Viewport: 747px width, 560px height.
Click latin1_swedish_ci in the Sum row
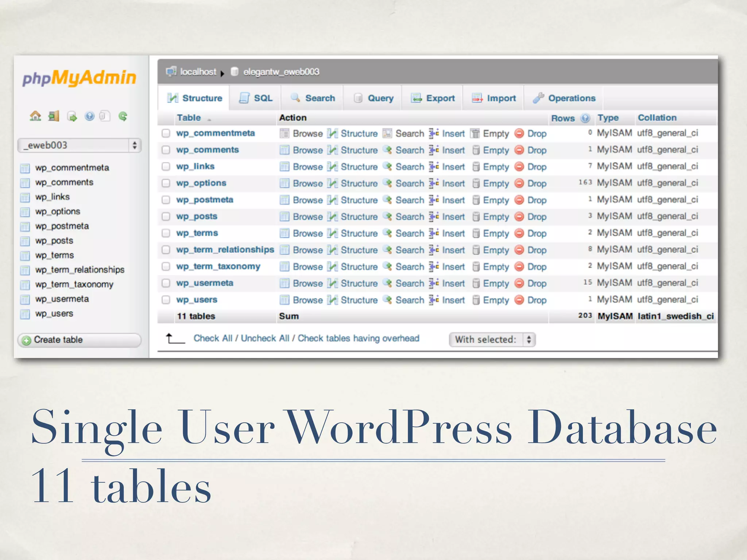676,316
